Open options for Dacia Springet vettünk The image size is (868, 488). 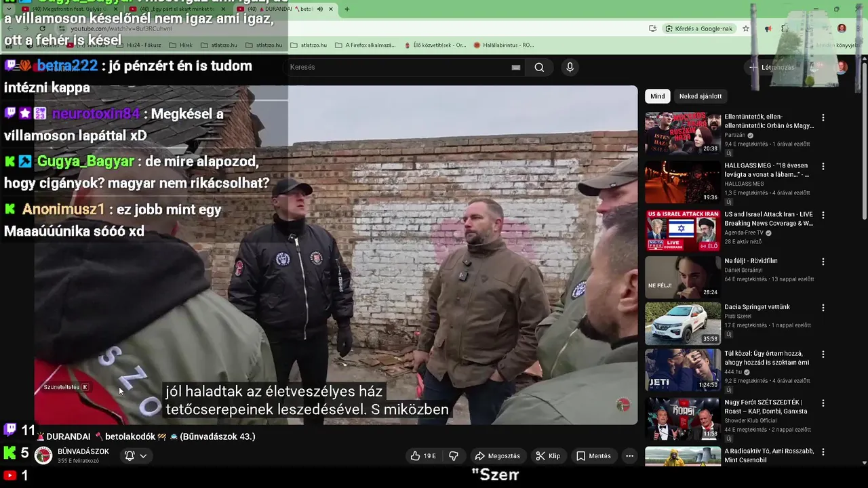tap(823, 308)
